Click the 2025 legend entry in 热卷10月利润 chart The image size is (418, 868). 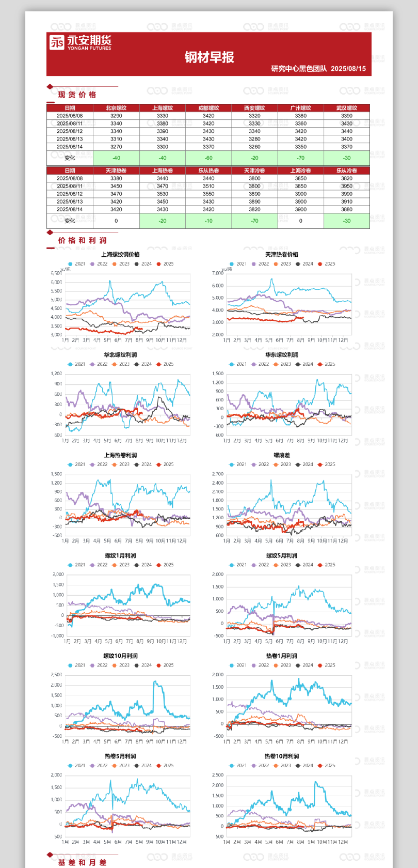pos(327,766)
